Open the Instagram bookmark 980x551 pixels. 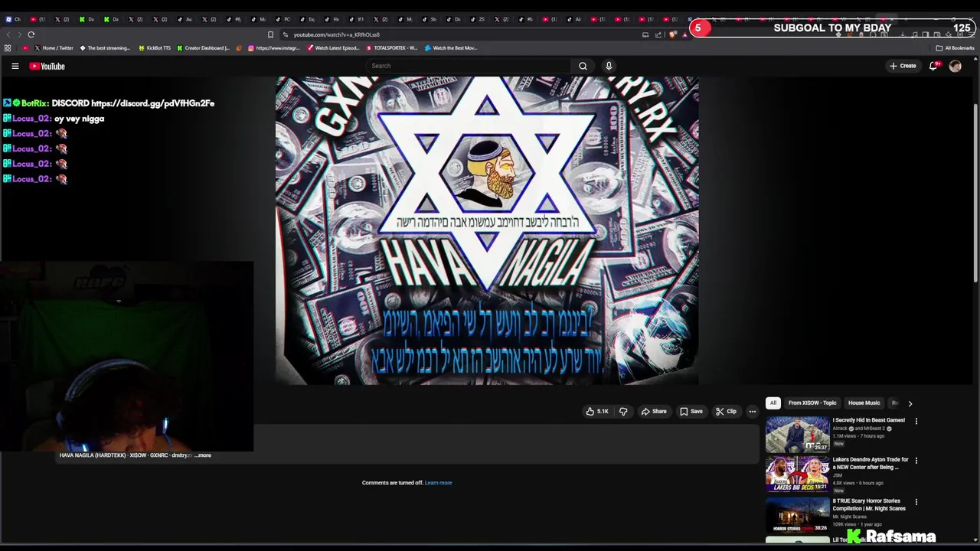pyautogui.click(x=273, y=48)
